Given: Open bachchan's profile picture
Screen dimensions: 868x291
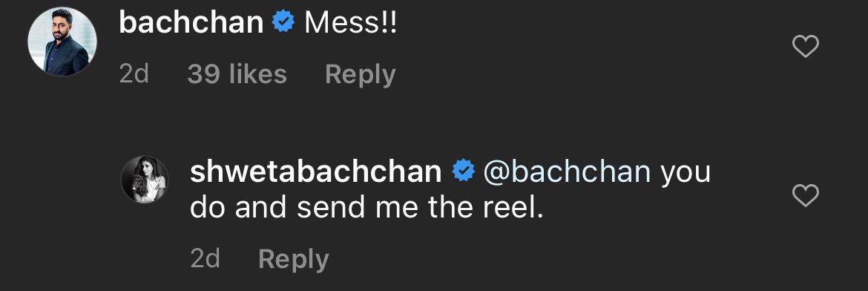Looking at the screenshot, I should coord(62,42).
